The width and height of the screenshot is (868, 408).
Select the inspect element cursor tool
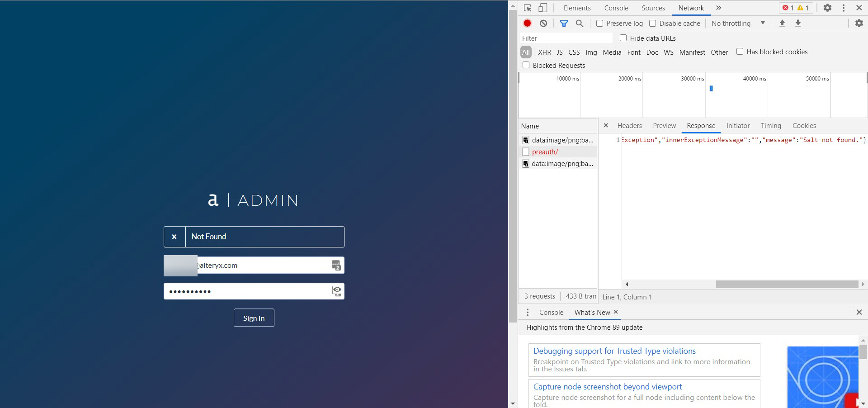pos(528,8)
